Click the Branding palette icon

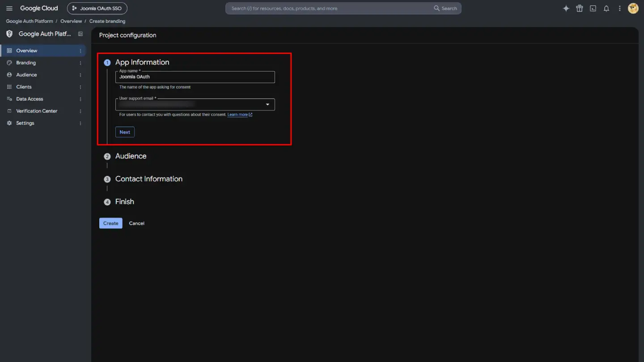pos(9,63)
